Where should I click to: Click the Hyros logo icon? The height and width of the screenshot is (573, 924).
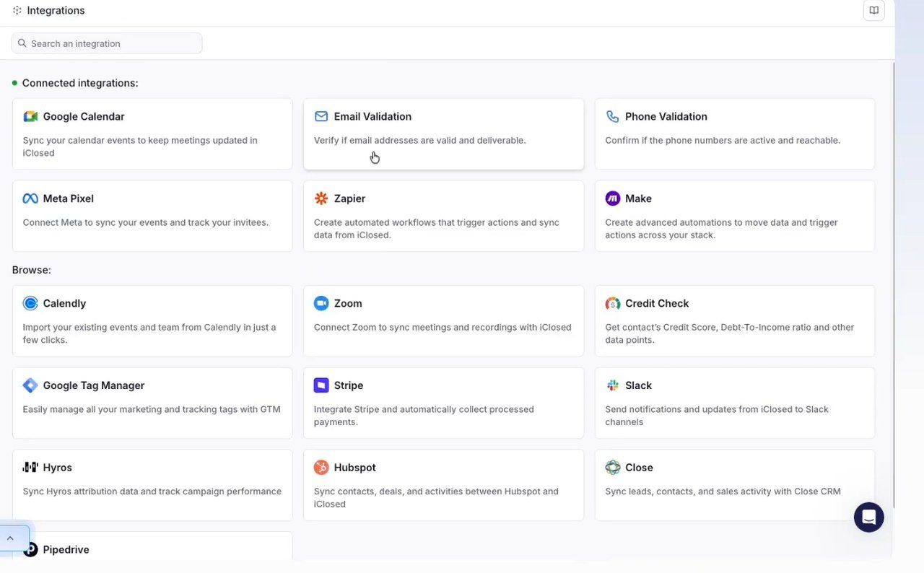point(30,468)
